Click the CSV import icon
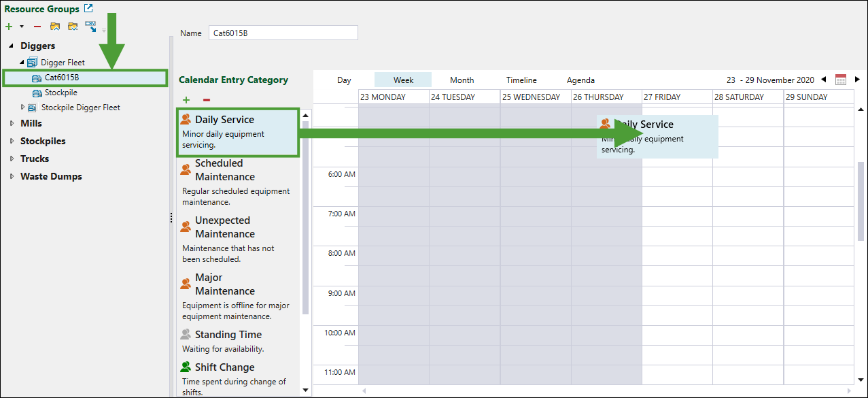Screen dimensions: 868x398 point(90,26)
